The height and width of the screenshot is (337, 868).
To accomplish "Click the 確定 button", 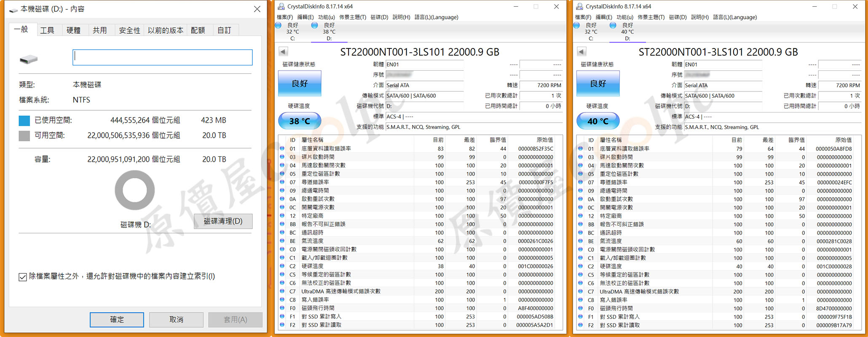I will pyautogui.click(x=117, y=320).
